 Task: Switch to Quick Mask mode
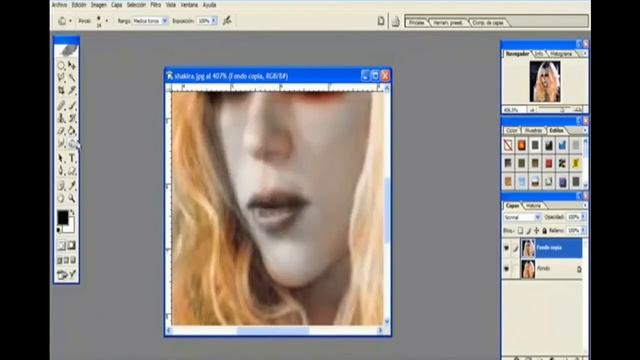pos(72,245)
